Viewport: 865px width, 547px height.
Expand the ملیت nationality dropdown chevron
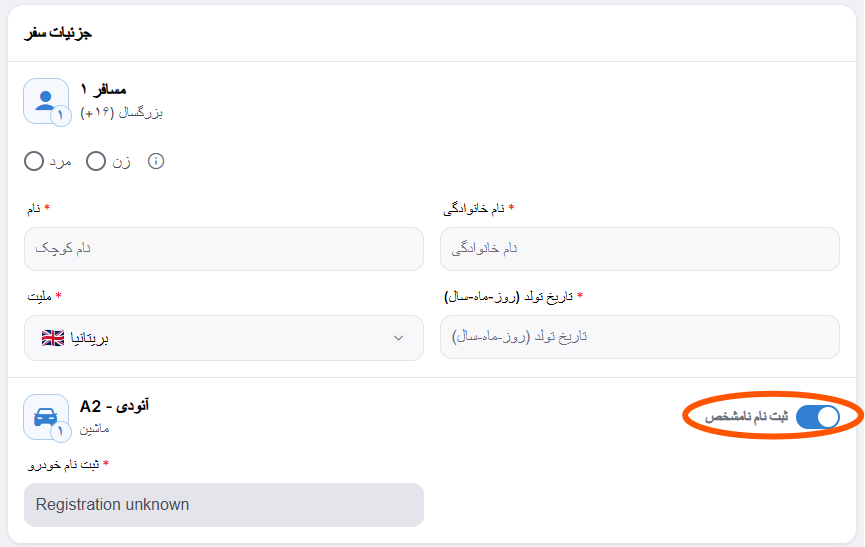coord(398,337)
